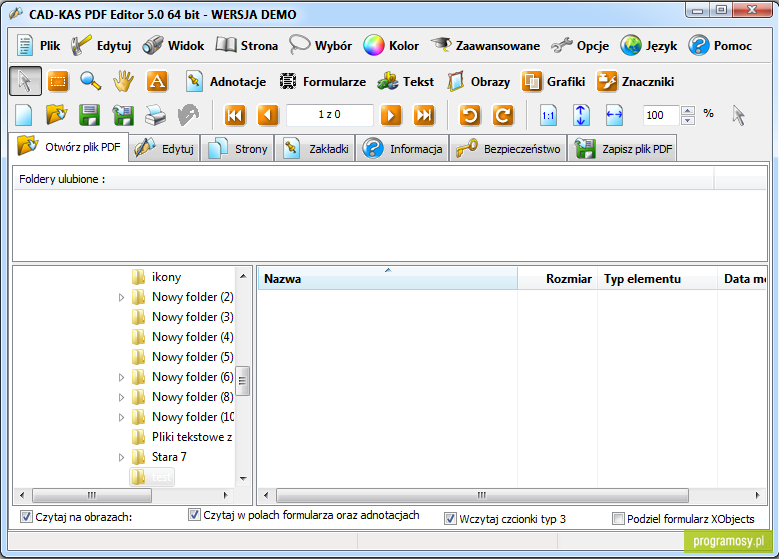Viewport: 779px width, 559px height.
Task: Switch to the Bezpieczeństwo tab
Action: 509,149
